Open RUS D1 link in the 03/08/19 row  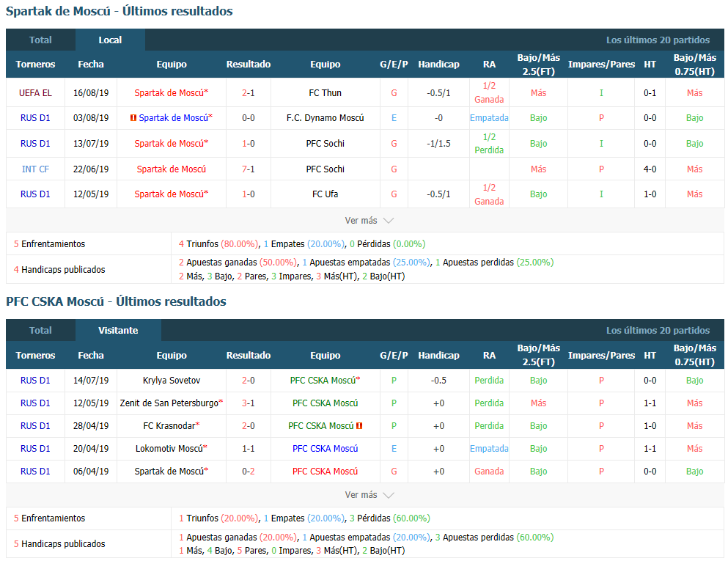tap(35, 118)
